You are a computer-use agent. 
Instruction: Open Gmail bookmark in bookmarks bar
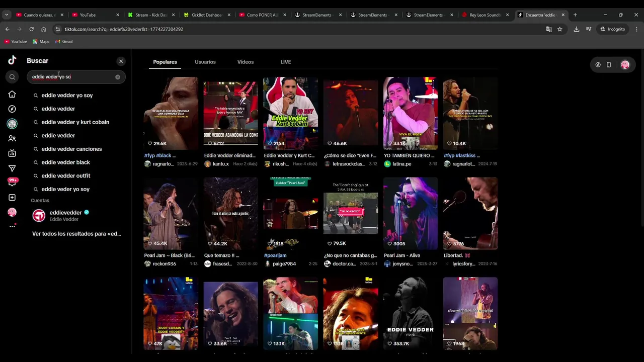(64, 41)
